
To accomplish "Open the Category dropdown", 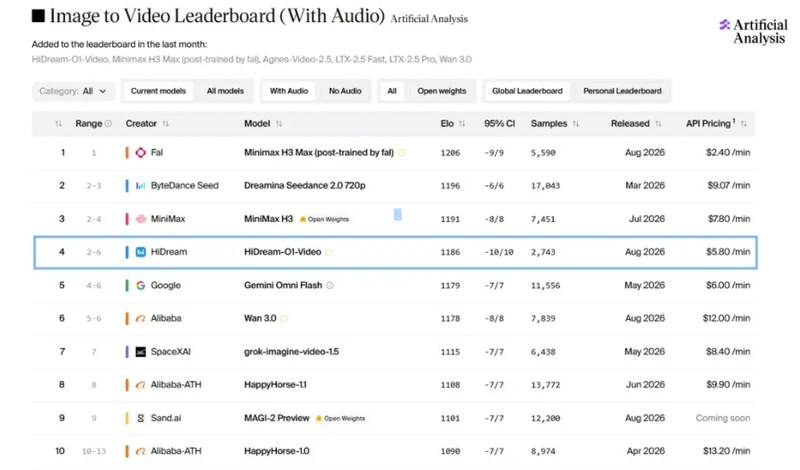I will pyautogui.click(x=73, y=91).
